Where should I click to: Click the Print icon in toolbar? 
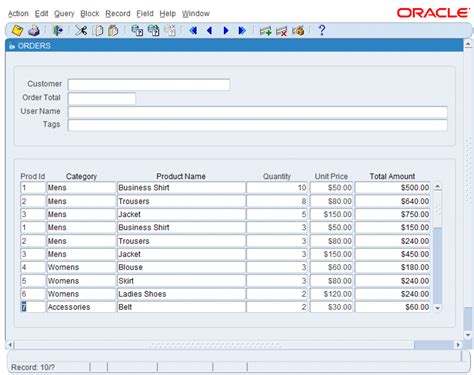pos(34,31)
